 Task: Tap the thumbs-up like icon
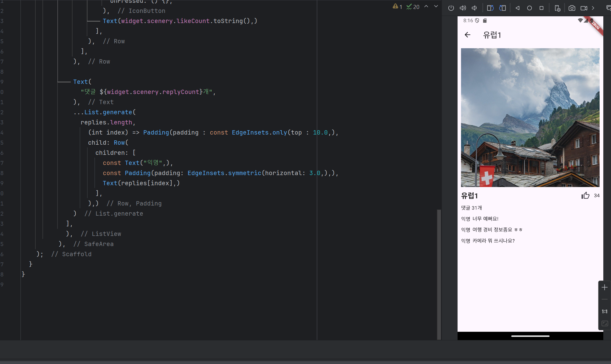[x=585, y=195]
